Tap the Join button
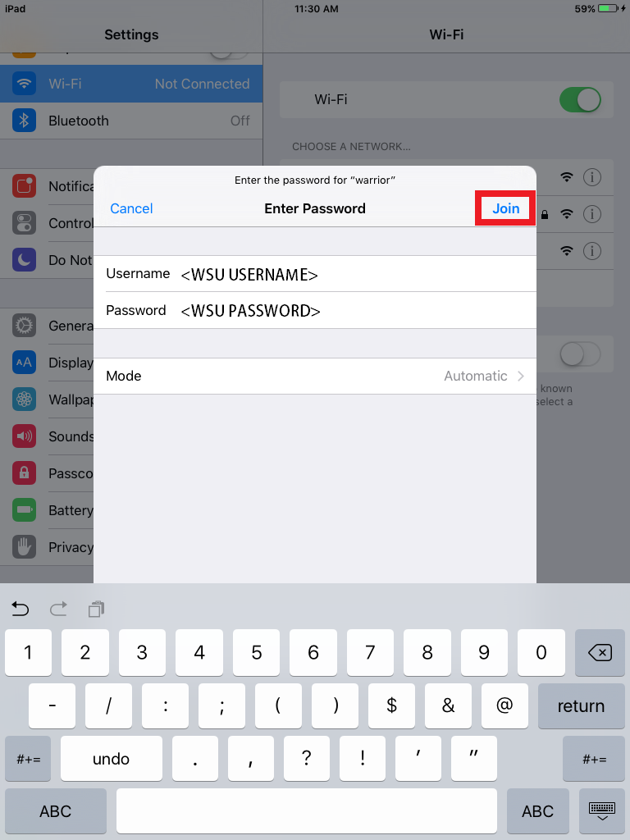630x840 pixels. pos(505,208)
